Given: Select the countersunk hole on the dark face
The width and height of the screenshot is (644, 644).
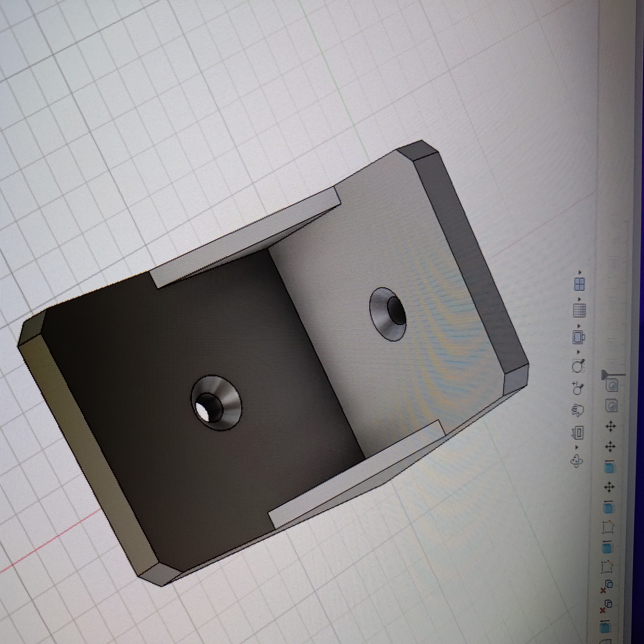Looking at the screenshot, I should point(216,403).
